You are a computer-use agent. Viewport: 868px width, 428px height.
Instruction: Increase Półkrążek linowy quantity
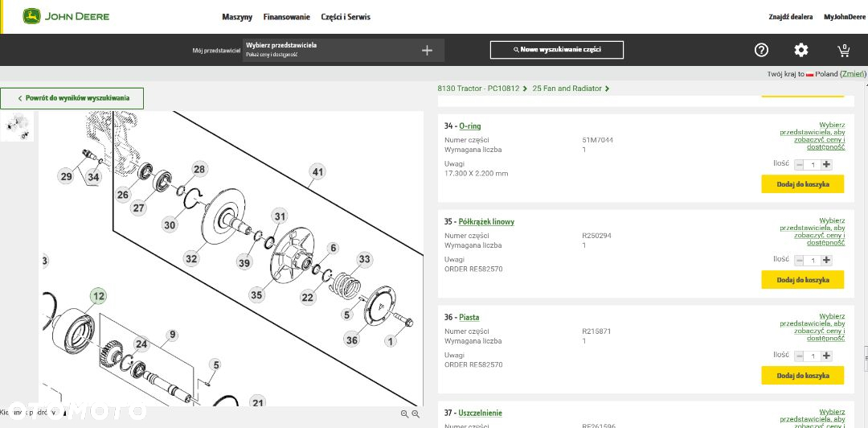pyautogui.click(x=826, y=260)
